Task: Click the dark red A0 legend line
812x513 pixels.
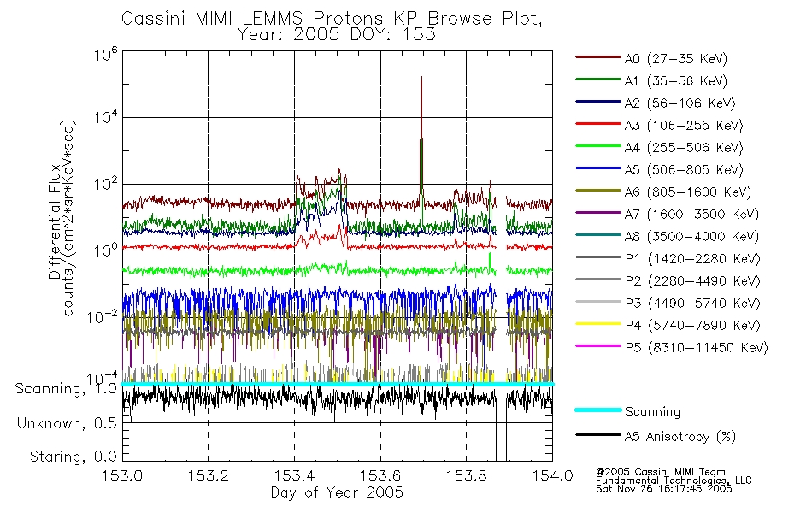Action: point(598,57)
